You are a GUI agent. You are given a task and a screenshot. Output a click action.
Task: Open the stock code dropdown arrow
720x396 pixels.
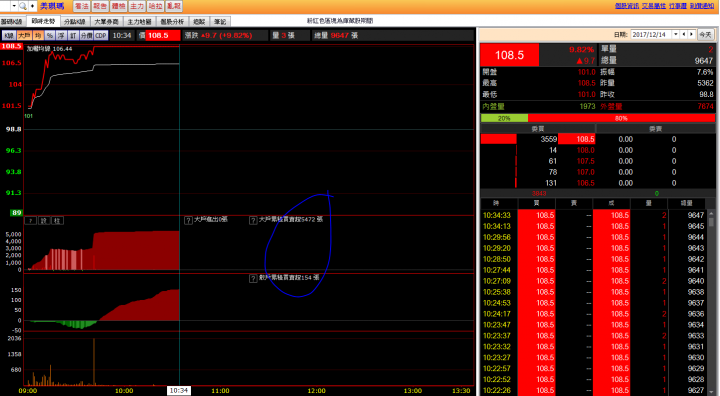coord(14,6)
